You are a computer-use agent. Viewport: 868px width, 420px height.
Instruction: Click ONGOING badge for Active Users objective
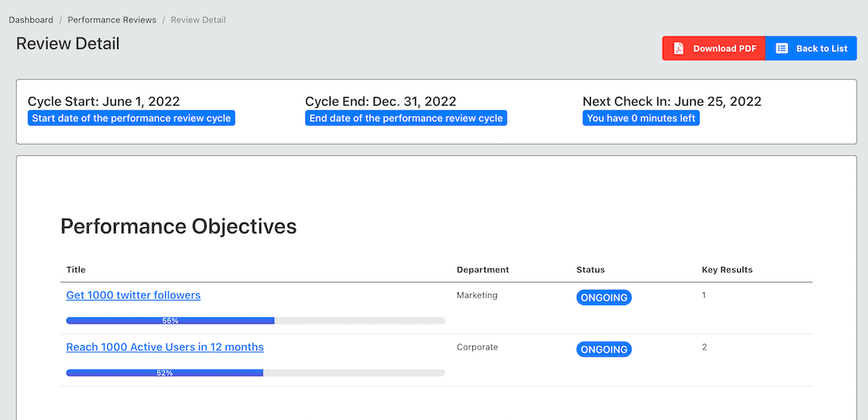604,350
